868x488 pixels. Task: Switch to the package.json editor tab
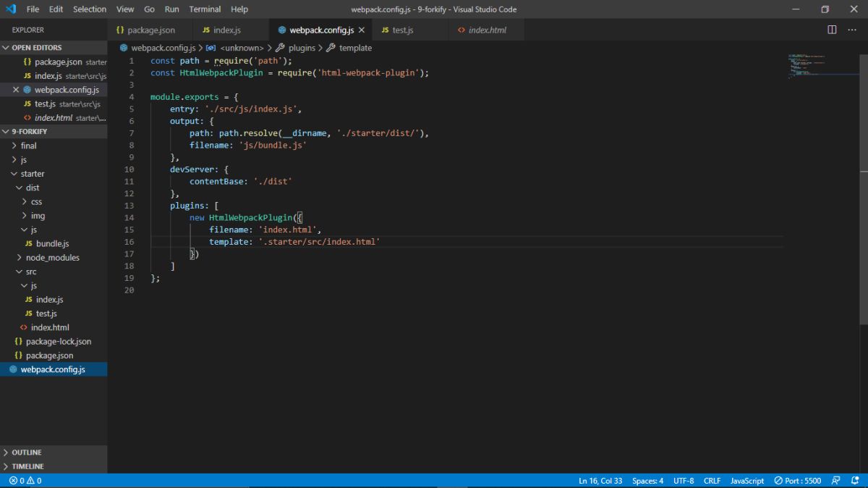click(151, 30)
